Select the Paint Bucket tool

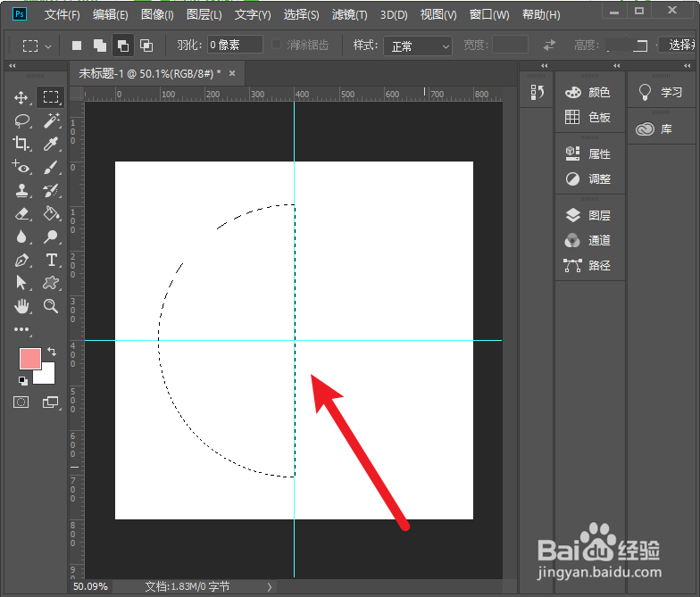(x=52, y=214)
